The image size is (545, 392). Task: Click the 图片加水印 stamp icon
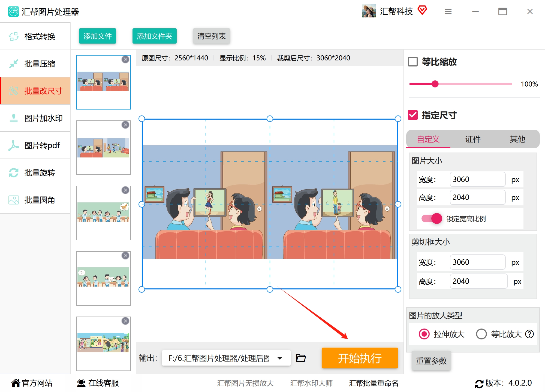[14, 118]
